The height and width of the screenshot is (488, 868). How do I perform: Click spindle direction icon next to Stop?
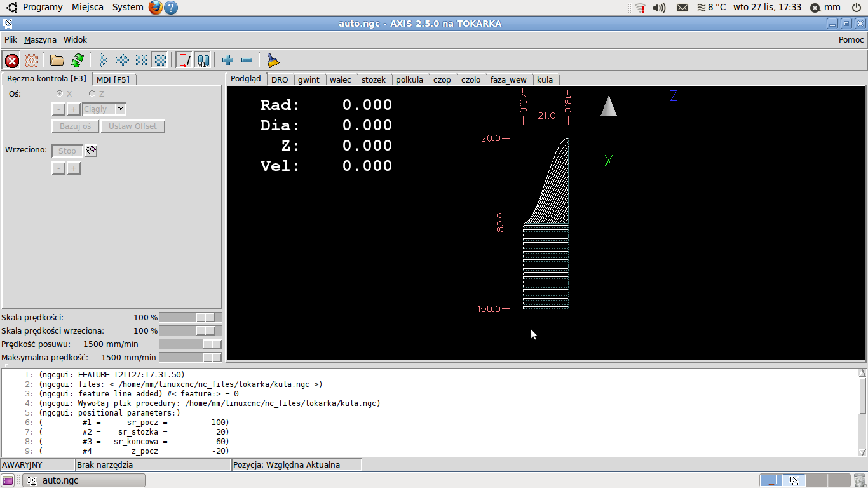(x=91, y=151)
